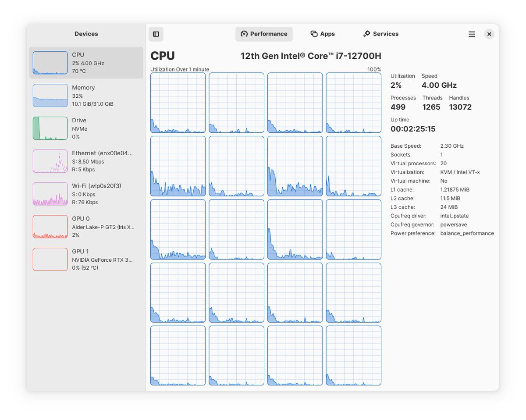This screenshot has width=526, height=420.
Task: Click the processor name i7-12700H heading
Action: 311,56
